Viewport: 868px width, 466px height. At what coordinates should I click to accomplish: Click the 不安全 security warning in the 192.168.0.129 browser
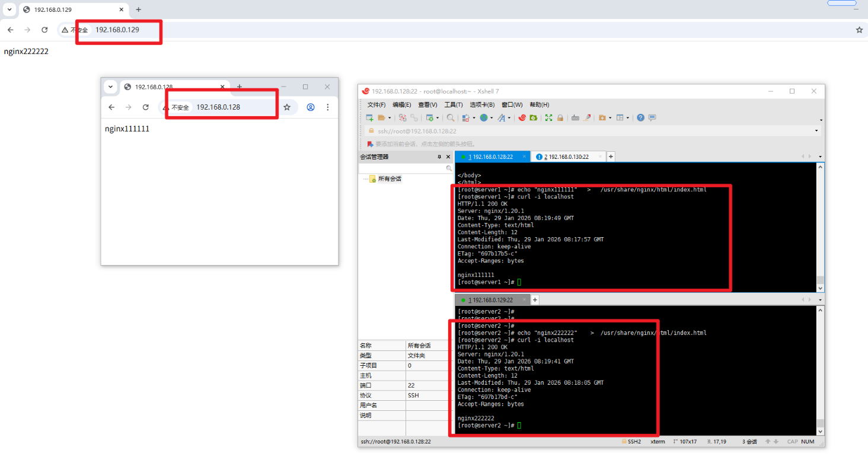[75, 30]
